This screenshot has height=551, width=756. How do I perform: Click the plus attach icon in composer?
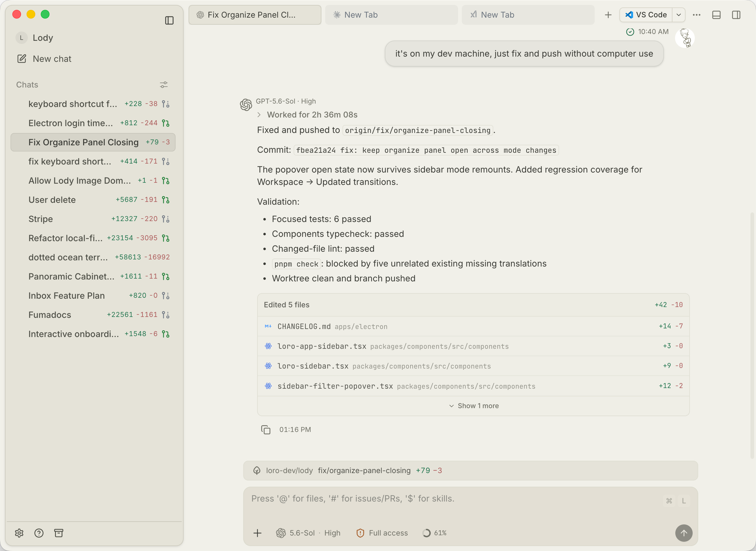tap(257, 533)
